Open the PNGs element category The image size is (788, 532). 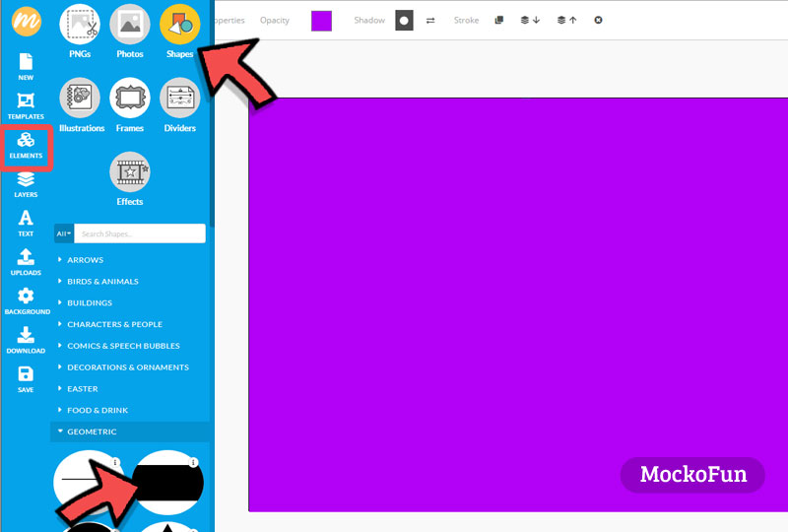(x=80, y=32)
